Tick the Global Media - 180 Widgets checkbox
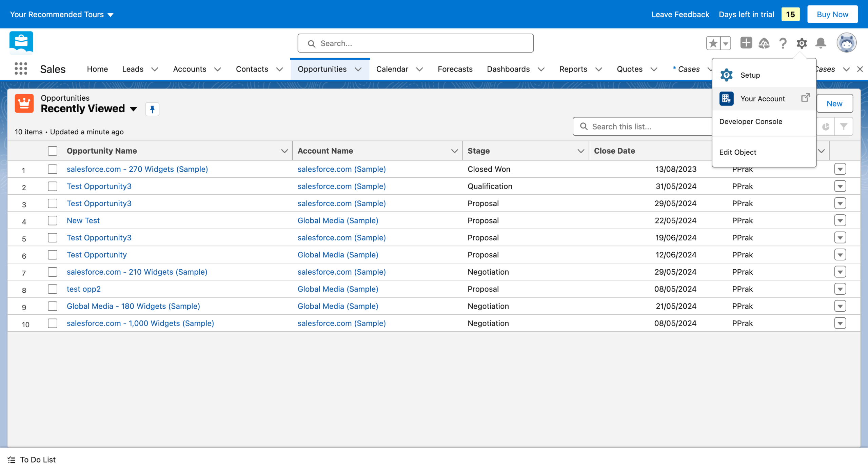Viewport: 868px width, 471px height. 53,306
